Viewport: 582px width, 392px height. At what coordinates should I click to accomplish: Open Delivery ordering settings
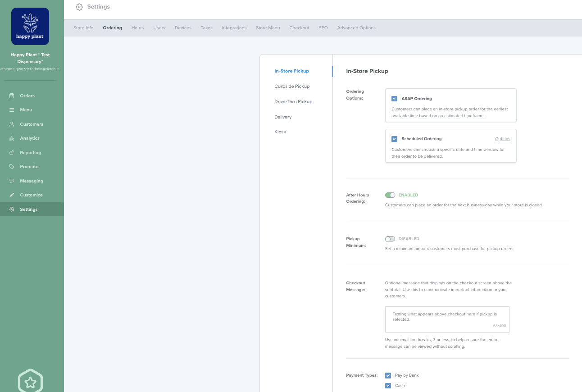point(283,117)
